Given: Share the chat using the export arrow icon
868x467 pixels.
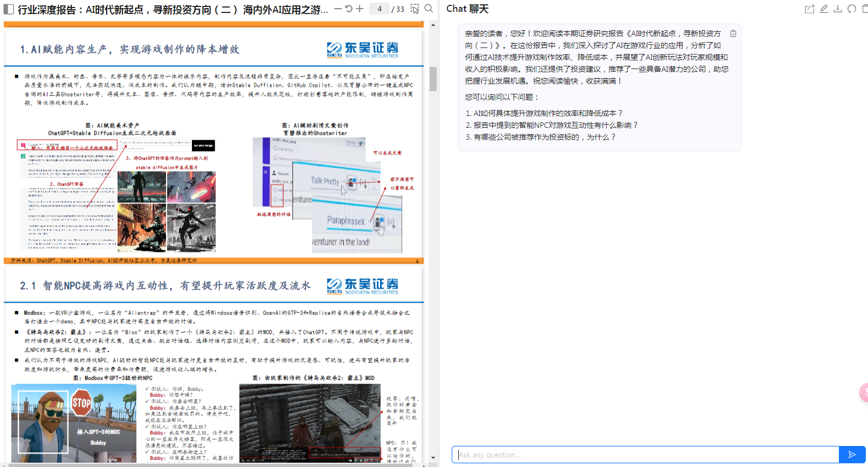Looking at the screenshot, I should [x=809, y=9].
